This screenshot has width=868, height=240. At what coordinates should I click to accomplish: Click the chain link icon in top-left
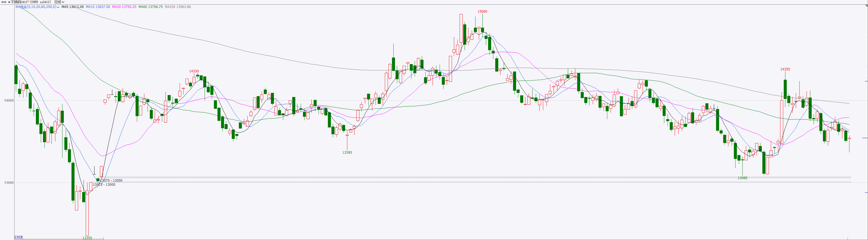pos(4,2)
